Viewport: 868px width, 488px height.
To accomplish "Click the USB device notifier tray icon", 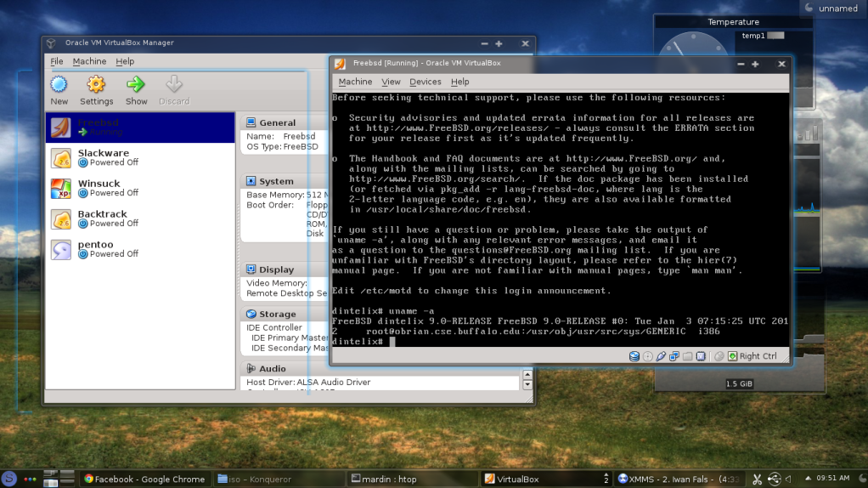I will (774, 479).
